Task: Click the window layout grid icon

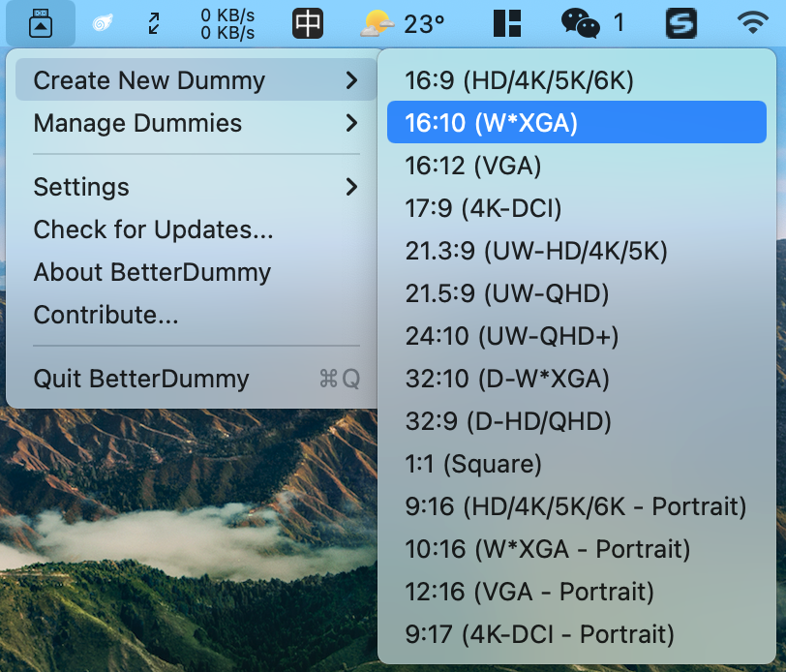Action: [x=507, y=23]
